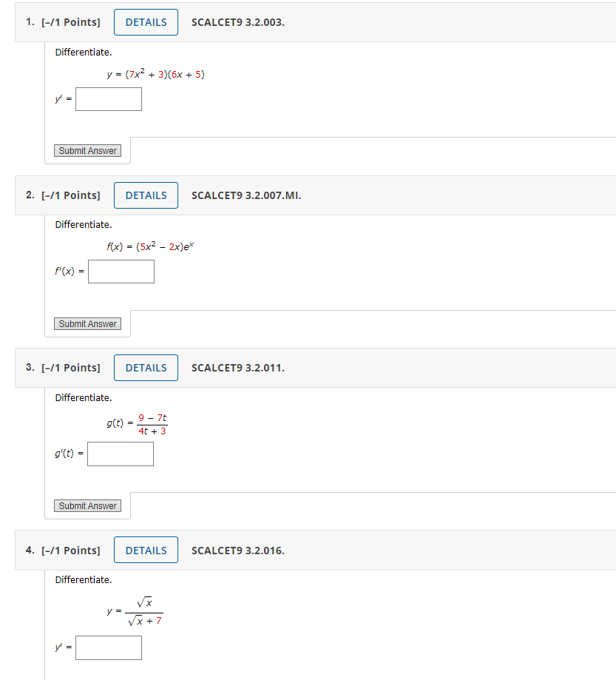Submit the answer for question 1
This screenshot has width=616, height=680.
(x=87, y=150)
